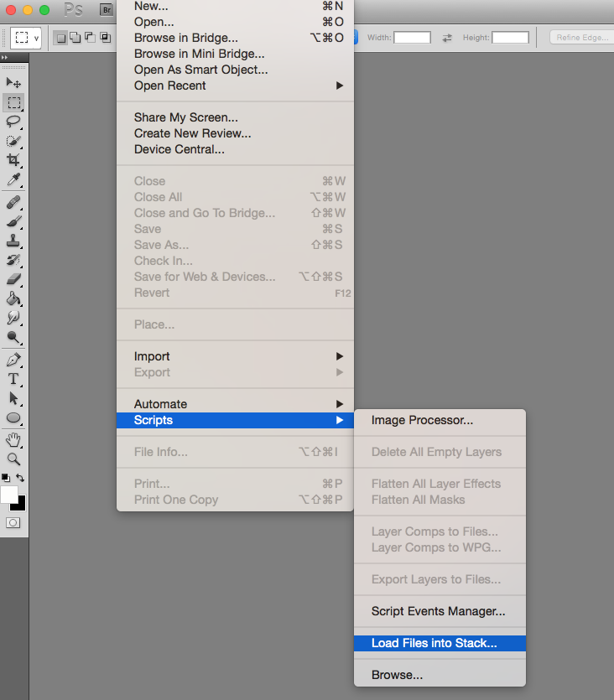This screenshot has height=700, width=614.
Task: Select the Eraser tool
Action: pos(13,279)
